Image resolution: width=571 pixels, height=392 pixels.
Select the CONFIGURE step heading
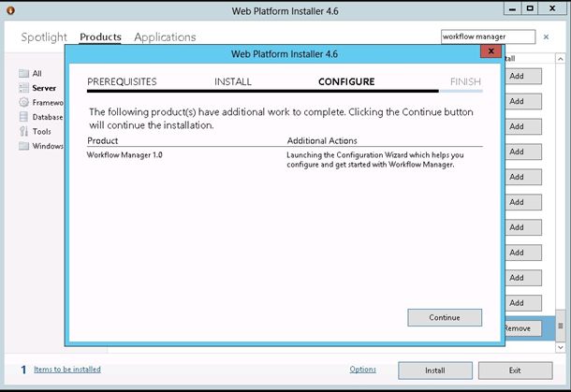click(346, 81)
